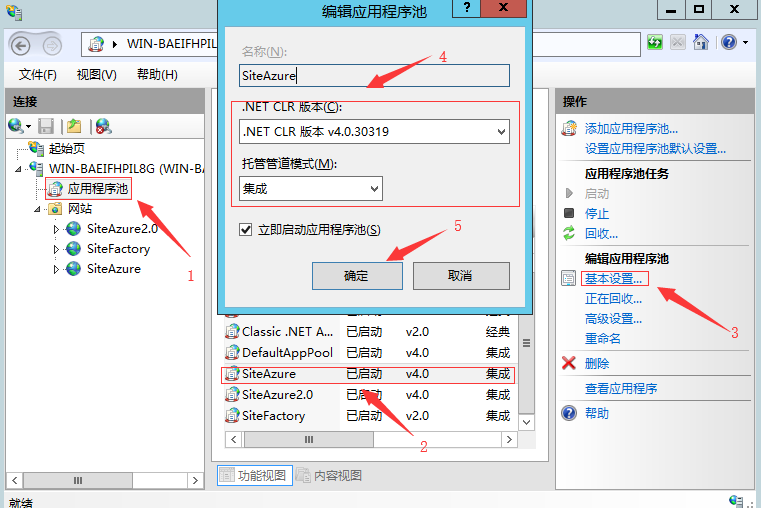Open the .NET CLR version dropdown

pyautogui.click(x=501, y=131)
